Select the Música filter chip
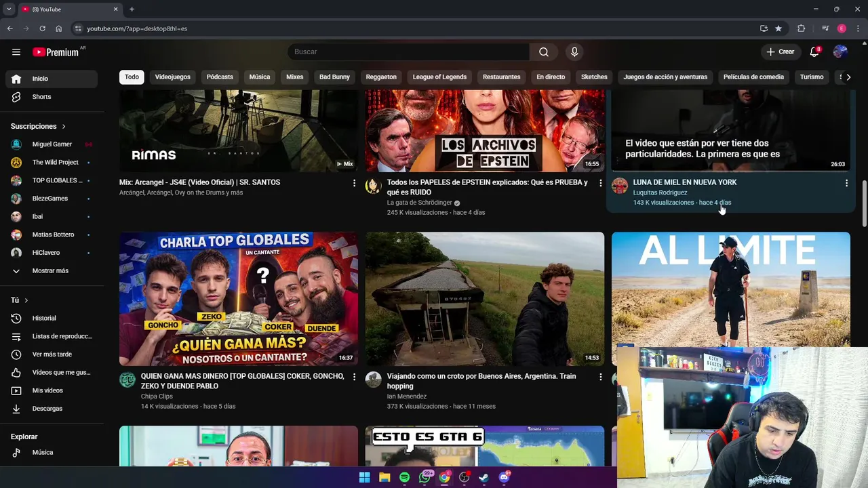Screen dimensions: 868x488 pyautogui.click(x=260, y=77)
